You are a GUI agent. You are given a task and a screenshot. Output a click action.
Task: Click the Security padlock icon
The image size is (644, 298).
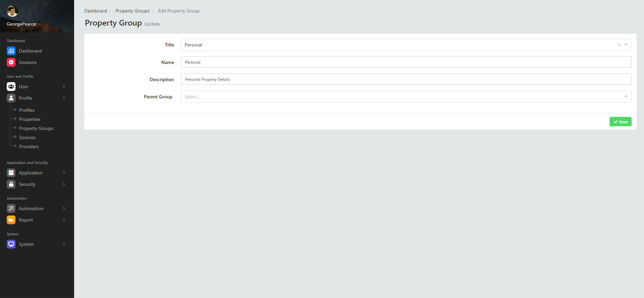click(11, 184)
